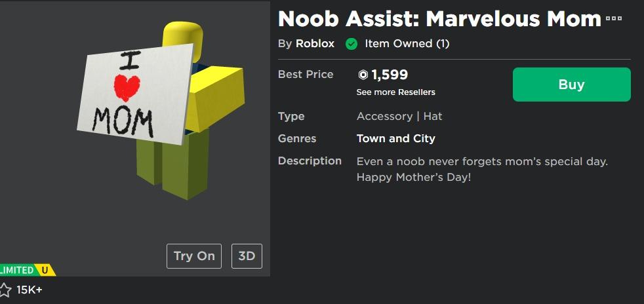This screenshot has width=644, height=304.
Task: Click the 15K+ favorites count
Action: click(30, 290)
